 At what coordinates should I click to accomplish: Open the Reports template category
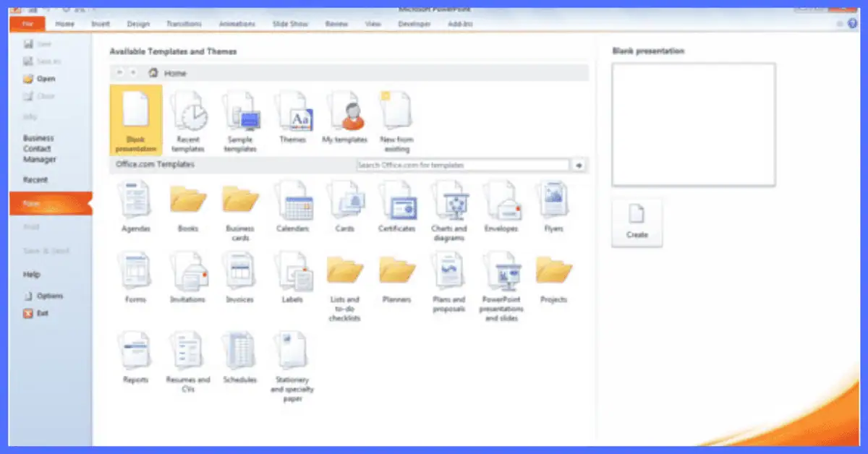136,358
